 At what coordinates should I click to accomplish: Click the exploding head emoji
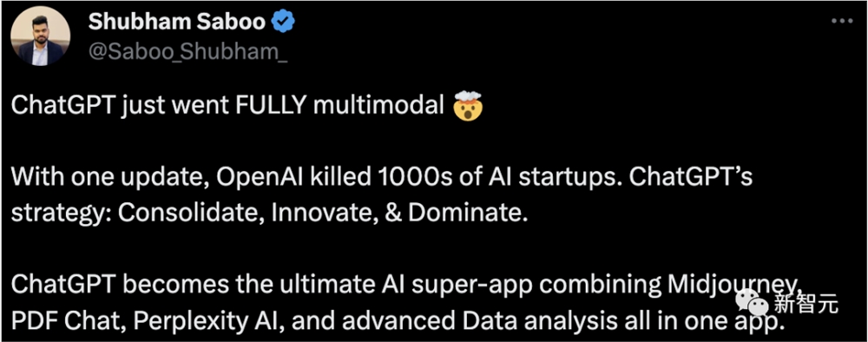click(469, 107)
